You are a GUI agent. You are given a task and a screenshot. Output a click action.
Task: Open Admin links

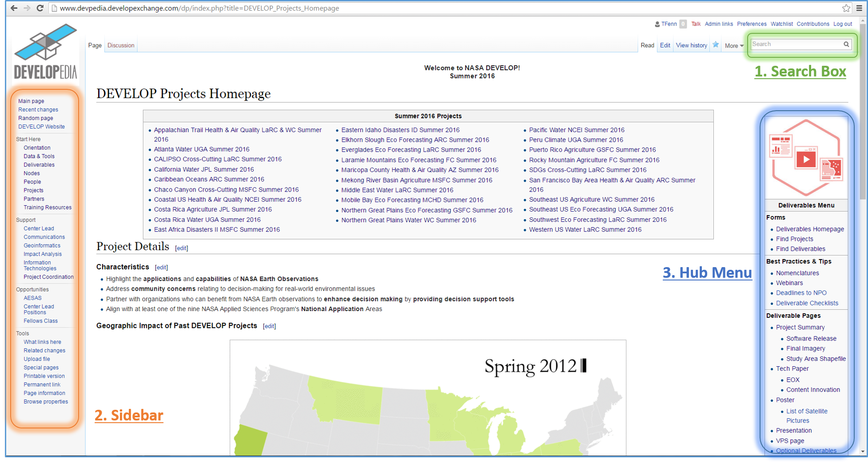click(719, 24)
